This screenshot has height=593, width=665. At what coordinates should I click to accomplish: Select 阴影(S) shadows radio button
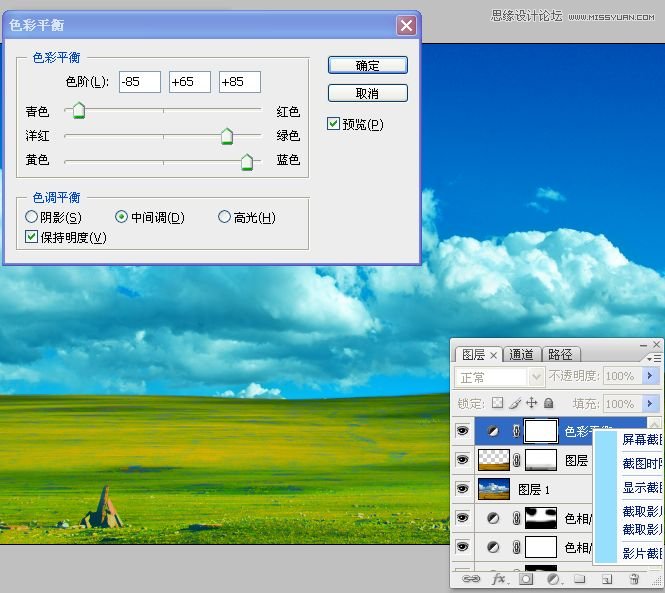31,217
